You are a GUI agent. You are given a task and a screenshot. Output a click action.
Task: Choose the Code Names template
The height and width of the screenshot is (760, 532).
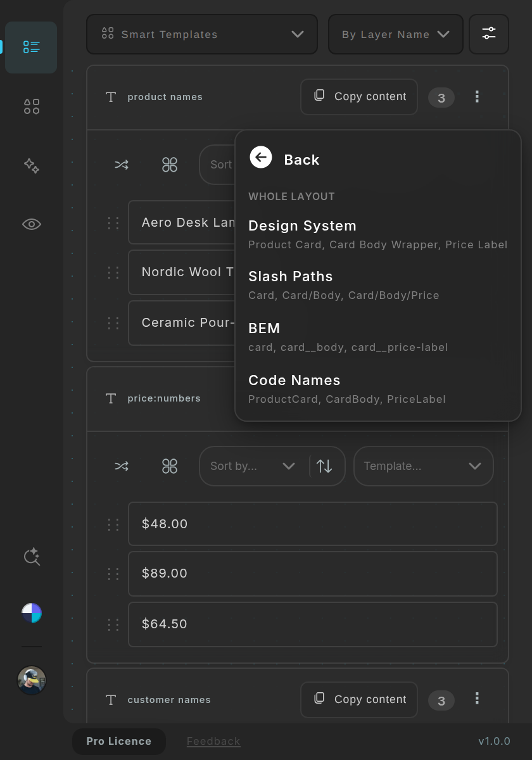377,389
